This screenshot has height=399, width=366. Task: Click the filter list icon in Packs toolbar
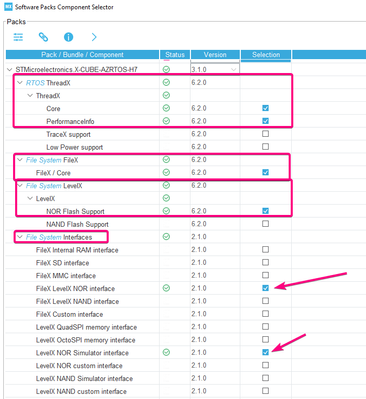(x=18, y=37)
